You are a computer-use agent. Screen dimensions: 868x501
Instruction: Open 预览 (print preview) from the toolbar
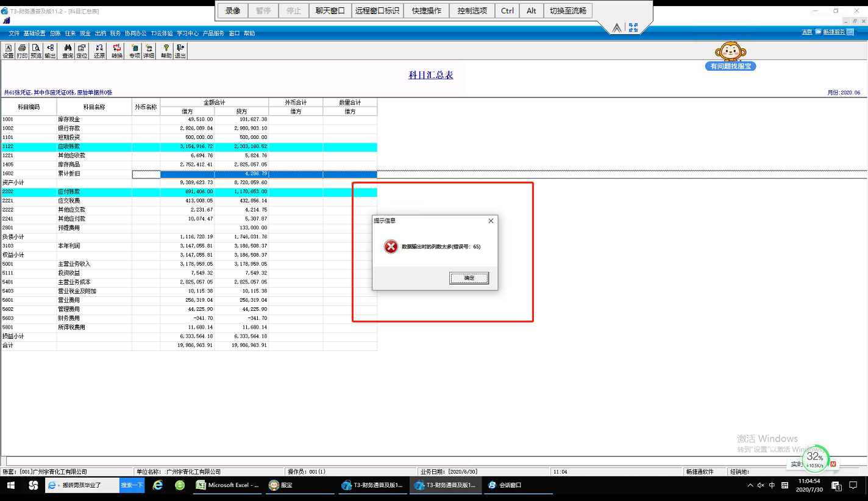36,51
